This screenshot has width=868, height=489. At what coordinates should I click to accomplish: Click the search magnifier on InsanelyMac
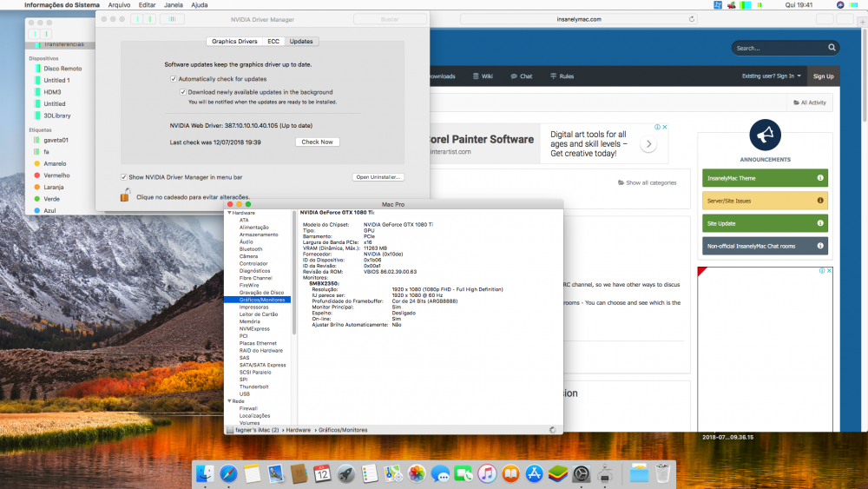pyautogui.click(x=832, y=48)
